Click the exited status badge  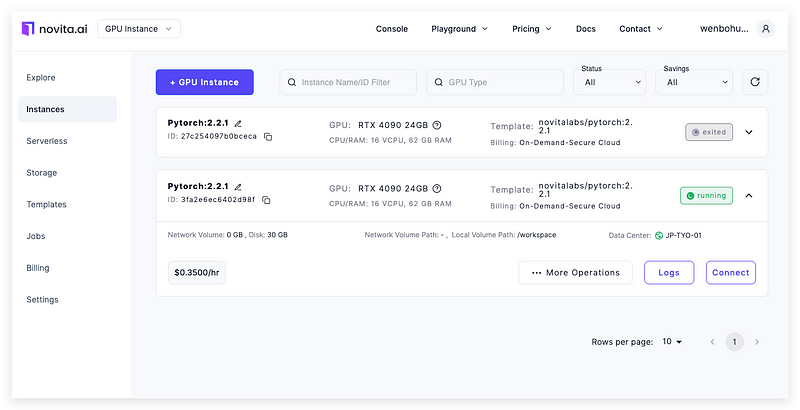pyautogui.click(x=709, y=132)
